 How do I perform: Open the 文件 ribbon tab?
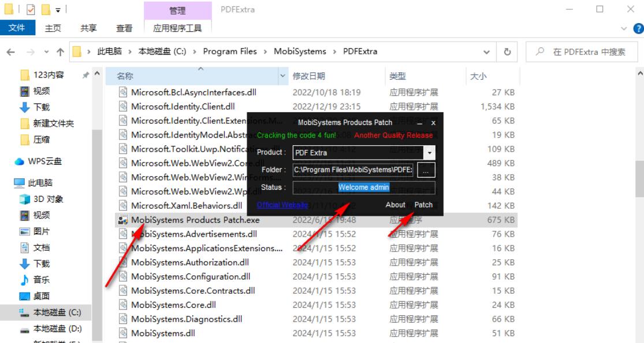[x=17, y=28]
